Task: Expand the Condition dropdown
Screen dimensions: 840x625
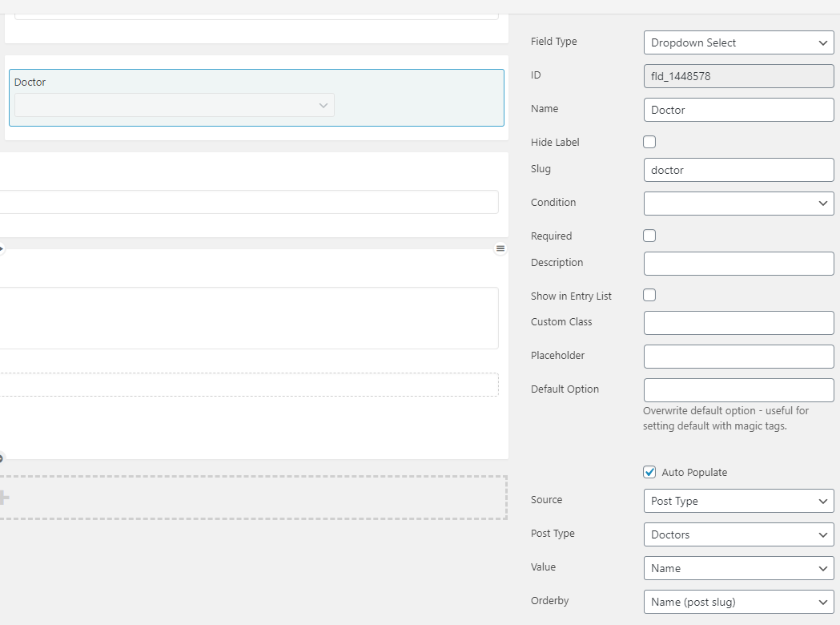Action: point(738,204)
